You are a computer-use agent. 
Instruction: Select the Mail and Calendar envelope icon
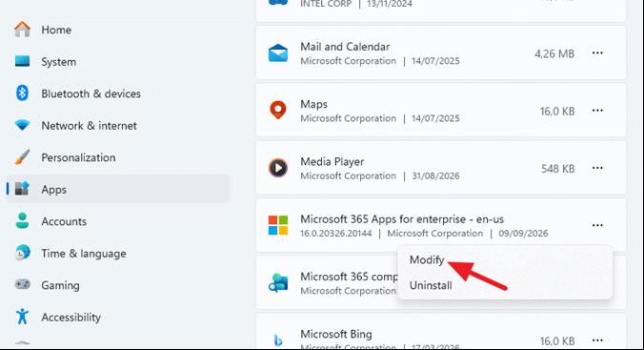click(x=278, y=53)
